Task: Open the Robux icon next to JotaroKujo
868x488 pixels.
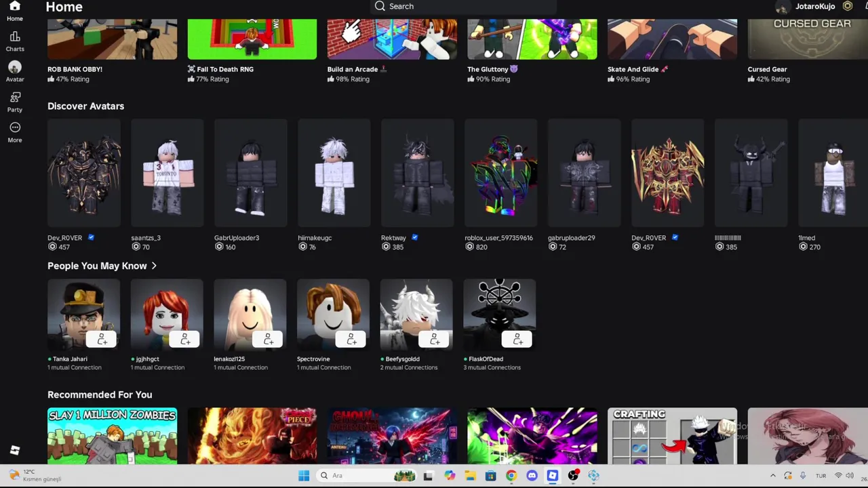Action: pyautogui.click(x=848, y=6)
